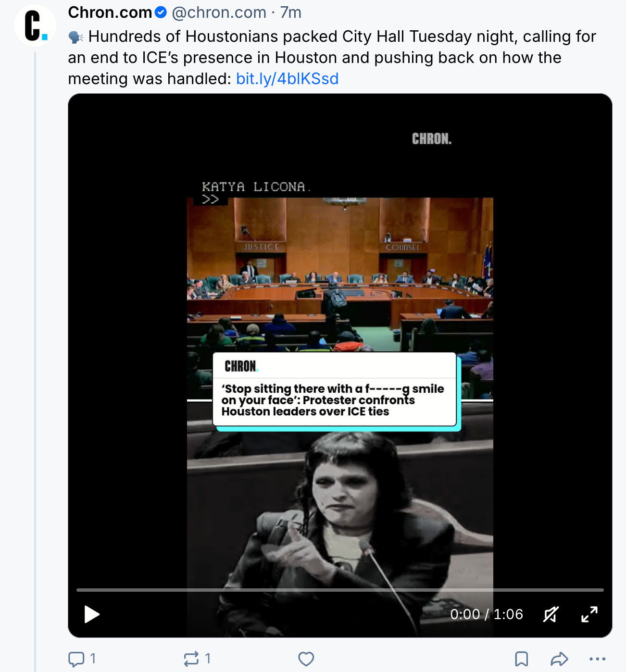The height and width of the screenshot is (672, 626).
Task: Open the bit.ly/4blKSsd link
Action: click(x=287, y=78)
